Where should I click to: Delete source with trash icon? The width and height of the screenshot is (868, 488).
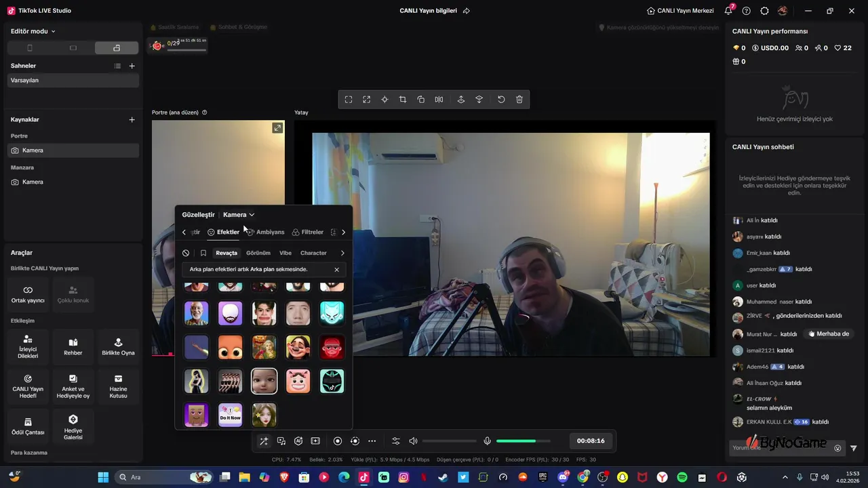(x=519, y=100)
